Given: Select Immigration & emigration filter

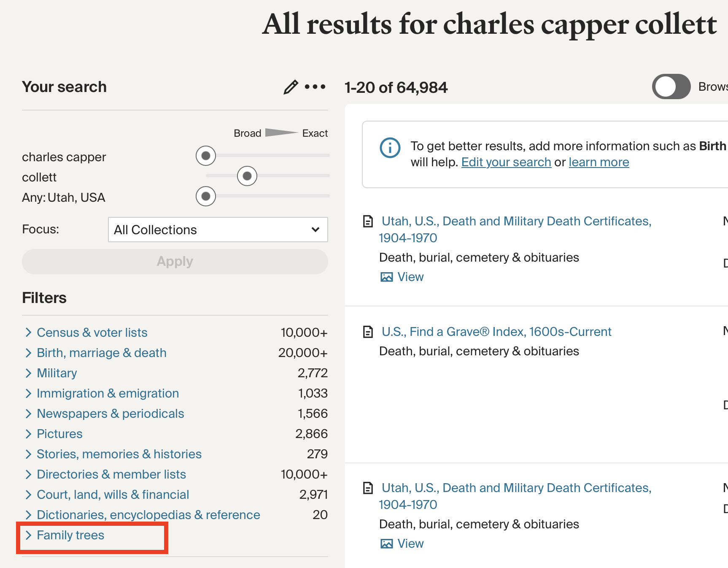Looking at the screenshot, I should 108,393.
